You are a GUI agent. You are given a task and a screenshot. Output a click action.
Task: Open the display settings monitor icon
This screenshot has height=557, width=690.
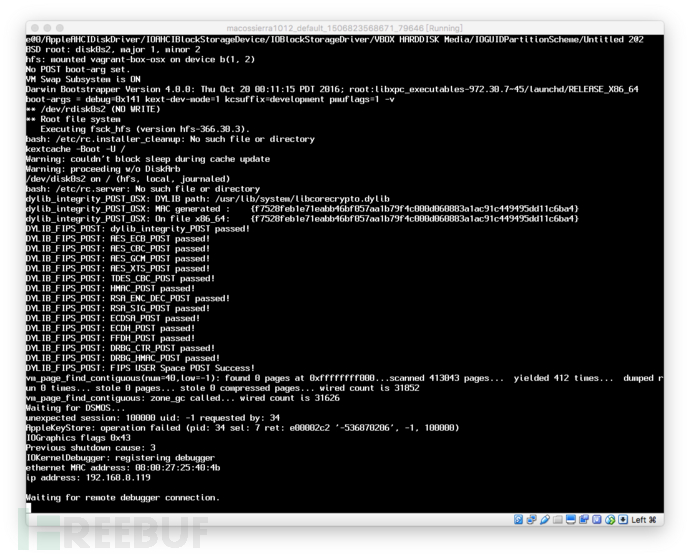(x=571, y=519)
